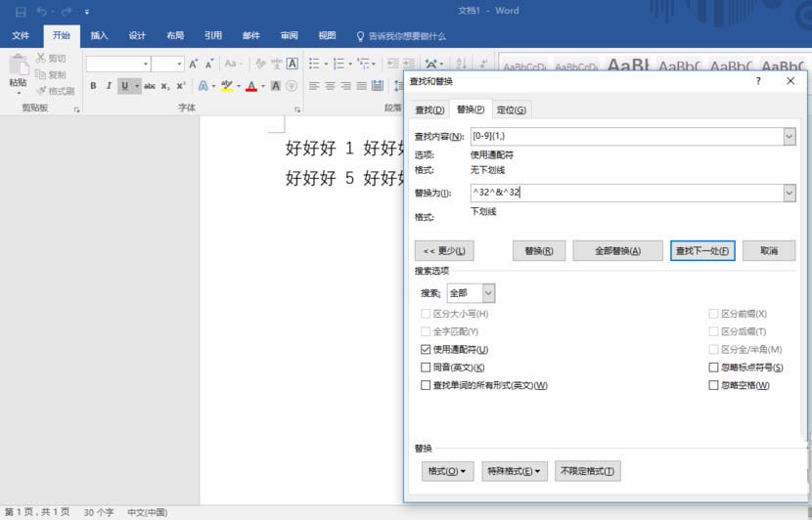Open the 文件 (File) ribbon tab
The height and width of the screenshot is (520, 812).
(21, 36)
